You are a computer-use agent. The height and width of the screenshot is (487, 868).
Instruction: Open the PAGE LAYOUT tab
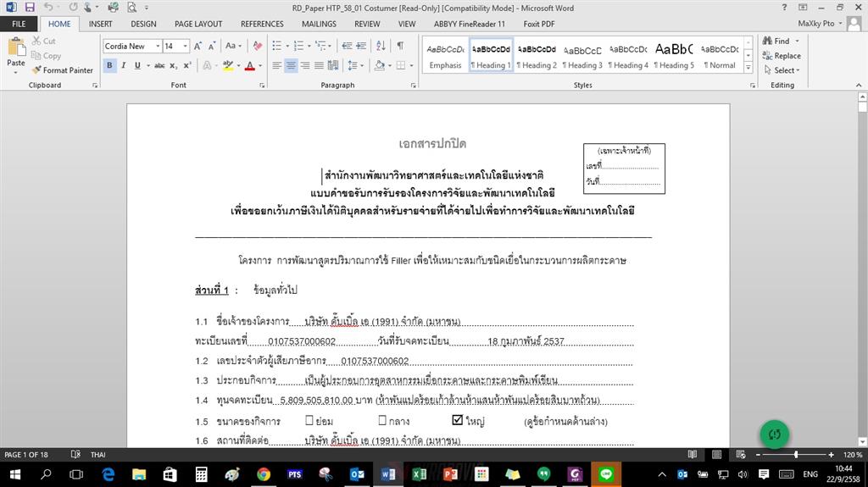coord(198,24)
